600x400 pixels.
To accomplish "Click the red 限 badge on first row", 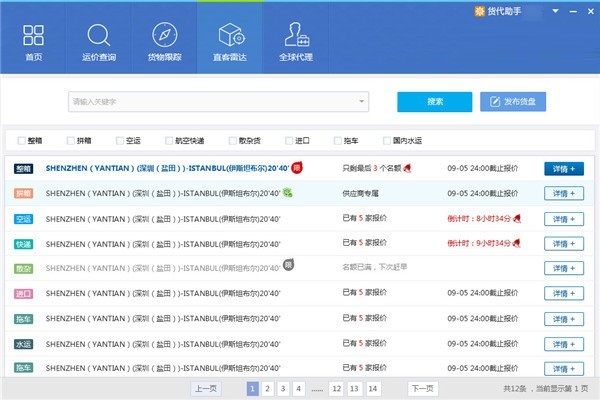I will tap(297, 167).
